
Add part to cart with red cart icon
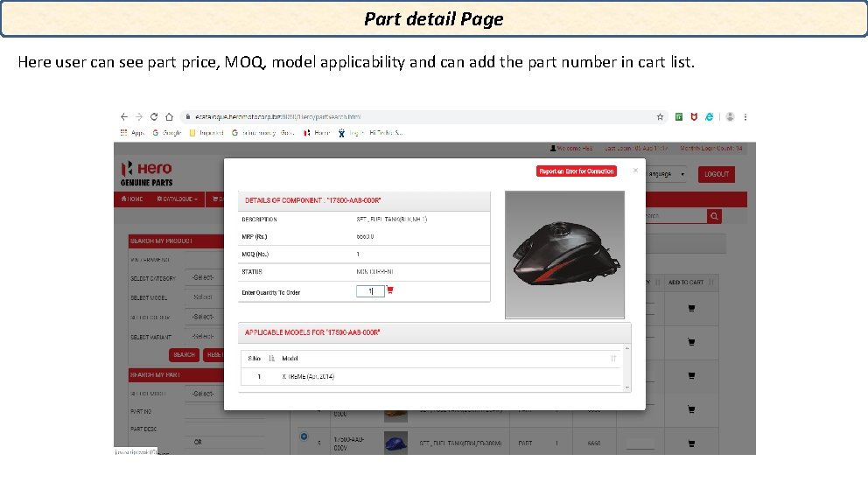390,290
